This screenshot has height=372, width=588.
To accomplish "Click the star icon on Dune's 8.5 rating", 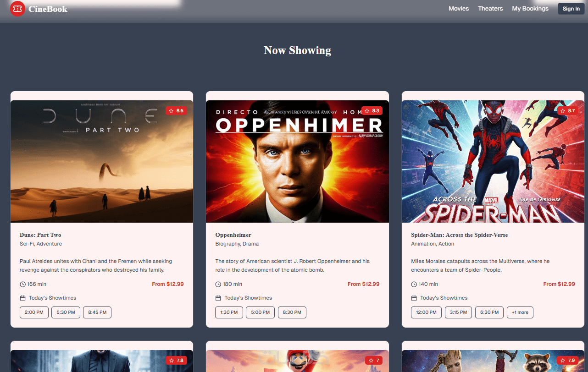I will coord(171,111).
